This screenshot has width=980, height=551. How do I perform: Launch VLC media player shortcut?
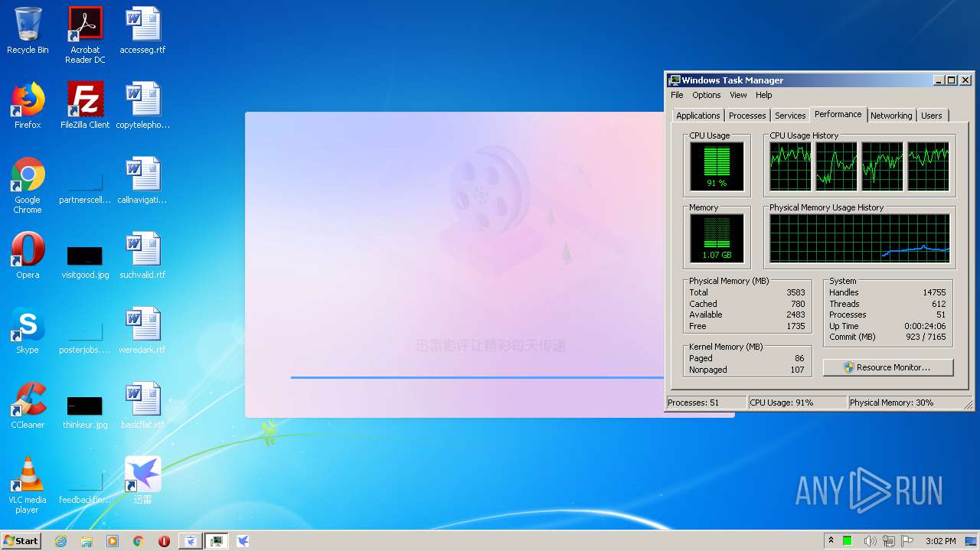pos(28,485)
